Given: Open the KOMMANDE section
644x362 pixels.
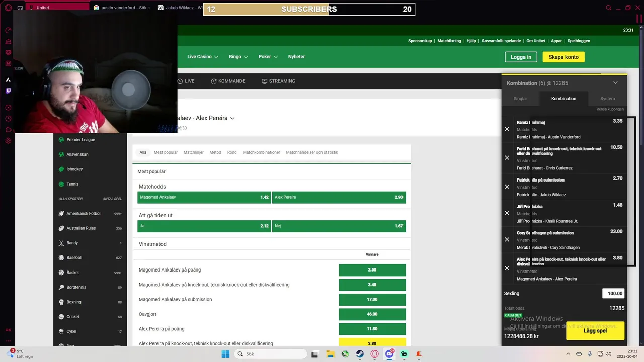Looking at the screenshot, I should tap(228, 81).
